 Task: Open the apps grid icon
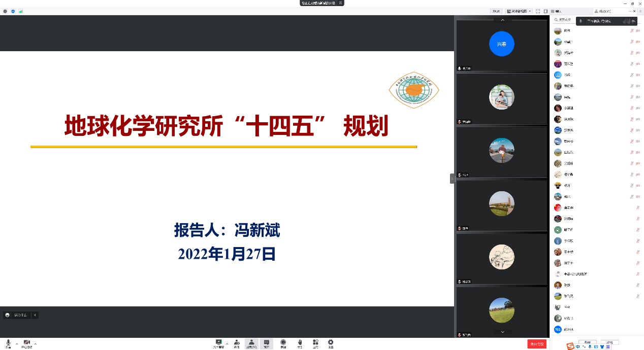tap(315, 343)
